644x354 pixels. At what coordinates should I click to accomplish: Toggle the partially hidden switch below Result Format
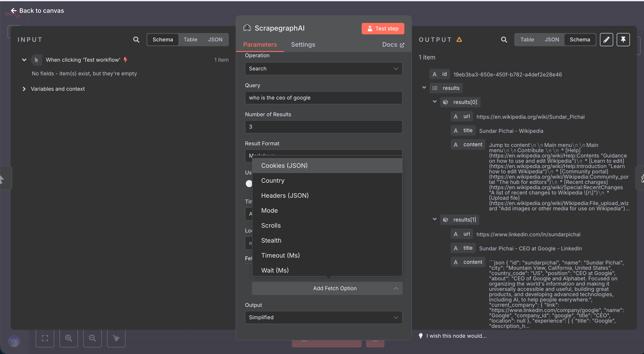click(249, 184)
